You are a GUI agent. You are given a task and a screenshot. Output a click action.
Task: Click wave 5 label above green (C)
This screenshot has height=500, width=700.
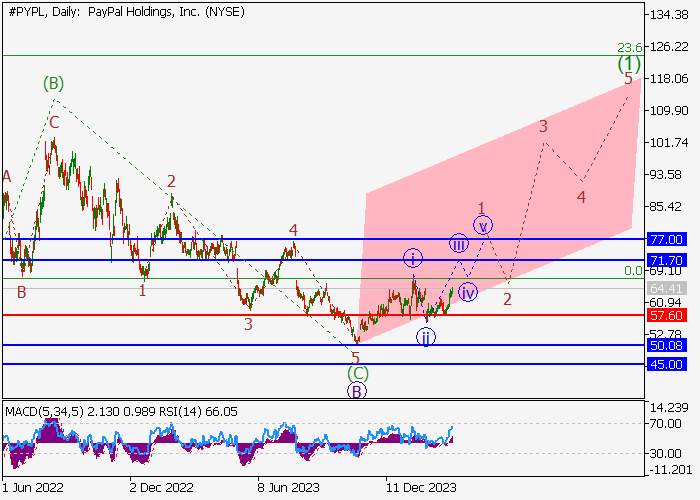pyautogui.click(x=355, y=358)
